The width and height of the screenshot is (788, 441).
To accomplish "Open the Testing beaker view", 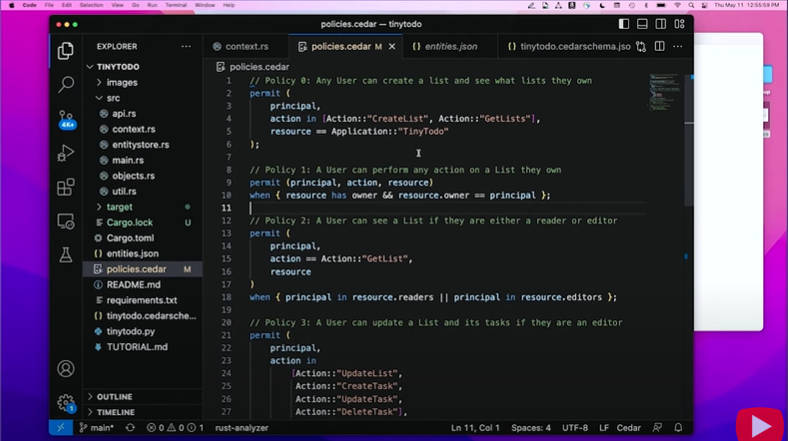I will [65, 255].
